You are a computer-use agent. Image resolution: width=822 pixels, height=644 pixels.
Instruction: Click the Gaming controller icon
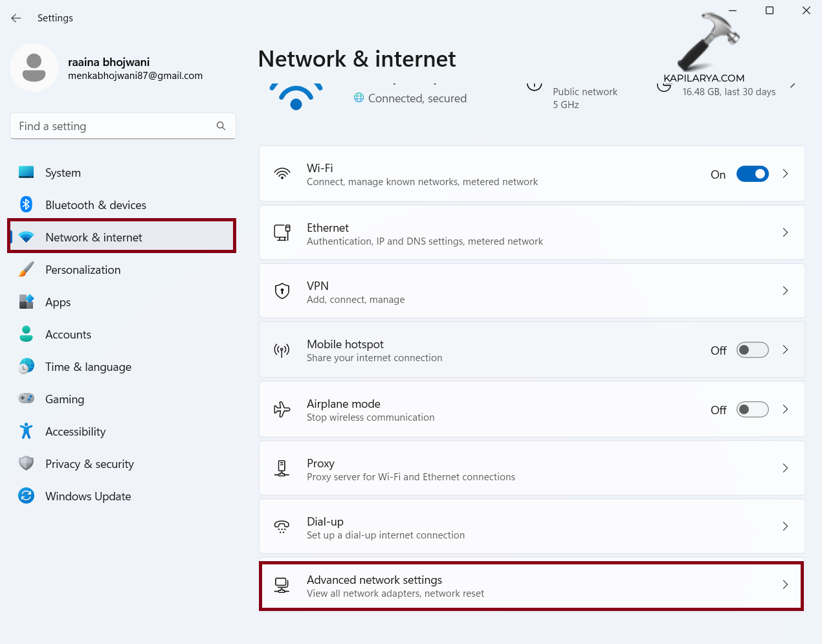[x=26, y=399]
